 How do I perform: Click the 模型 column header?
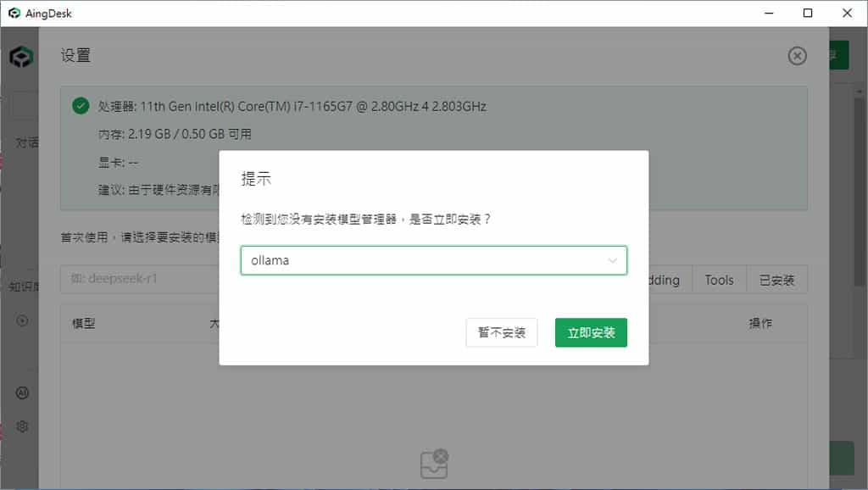[84, 323]
